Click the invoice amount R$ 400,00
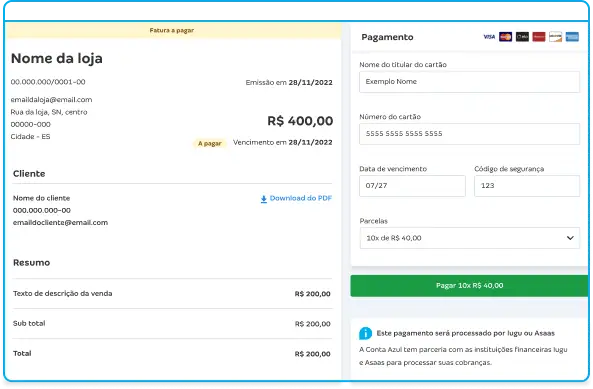The image size is (593, 389). (300, 121)
